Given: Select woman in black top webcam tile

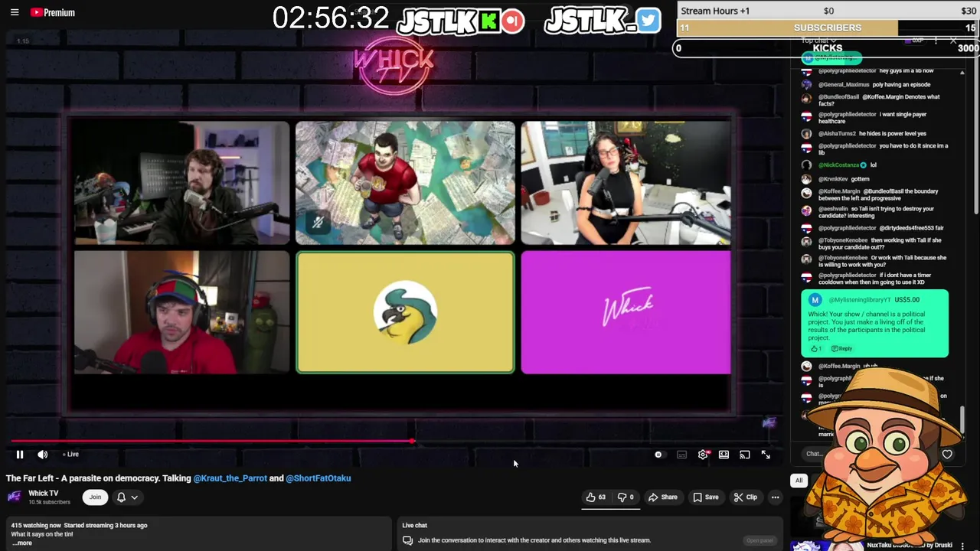Looking at the screenshot, I should coord(626,183).
